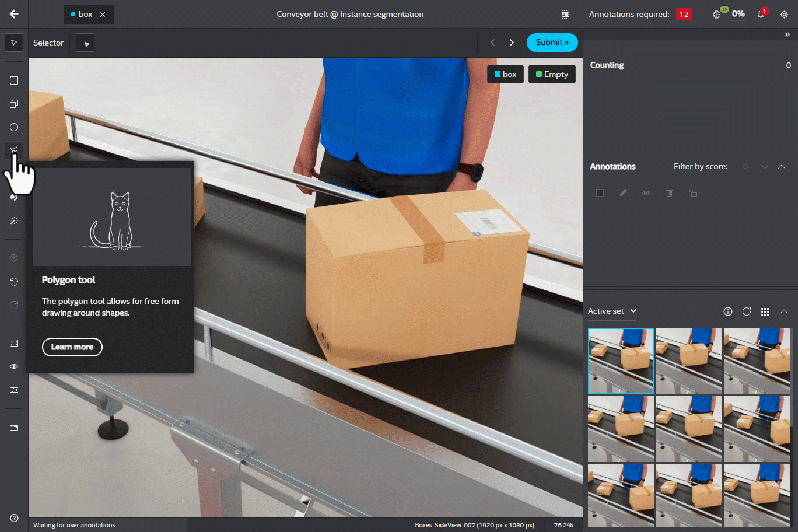The height and width of the screenshot is (532, 798).
Task: Choose the circle drawing tool
Action: click(14, 127)
